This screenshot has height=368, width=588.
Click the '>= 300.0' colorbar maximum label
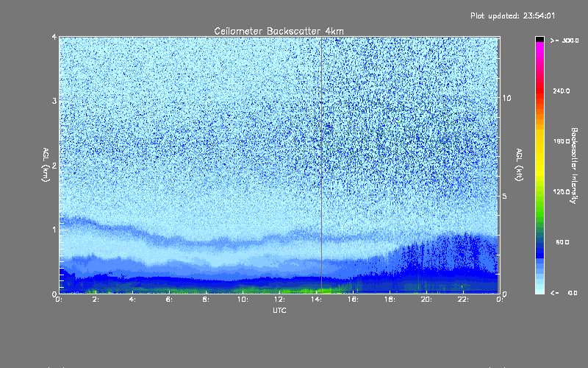coord(564,40)
